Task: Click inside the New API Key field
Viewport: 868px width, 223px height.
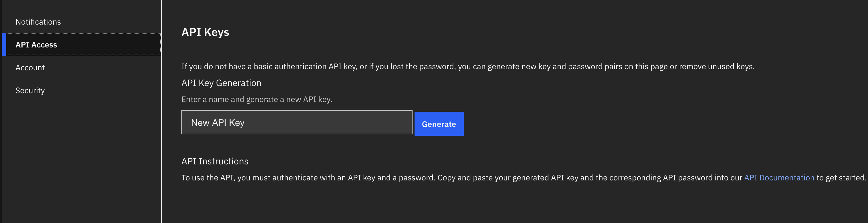Action: click(x=296, y=122)
